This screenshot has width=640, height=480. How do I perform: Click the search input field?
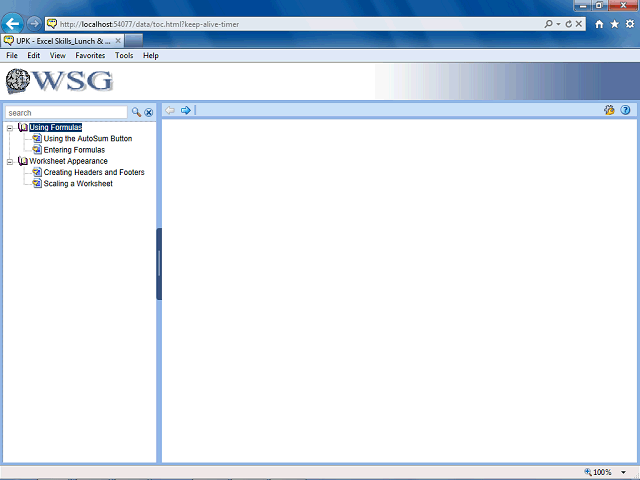66,113
